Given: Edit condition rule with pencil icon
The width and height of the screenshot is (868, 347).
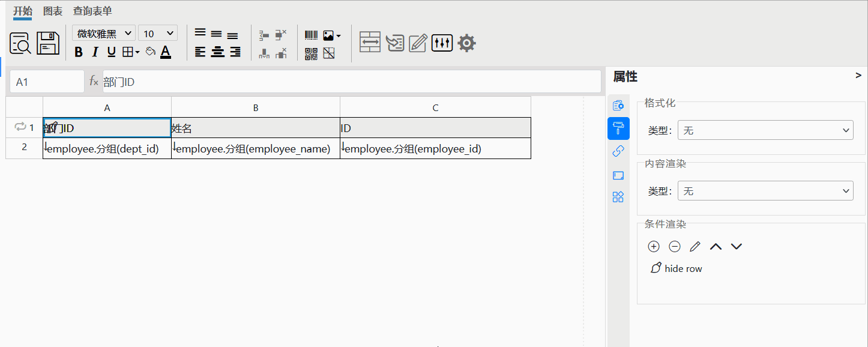Looking at the screenshot, I should pos(695,246).
